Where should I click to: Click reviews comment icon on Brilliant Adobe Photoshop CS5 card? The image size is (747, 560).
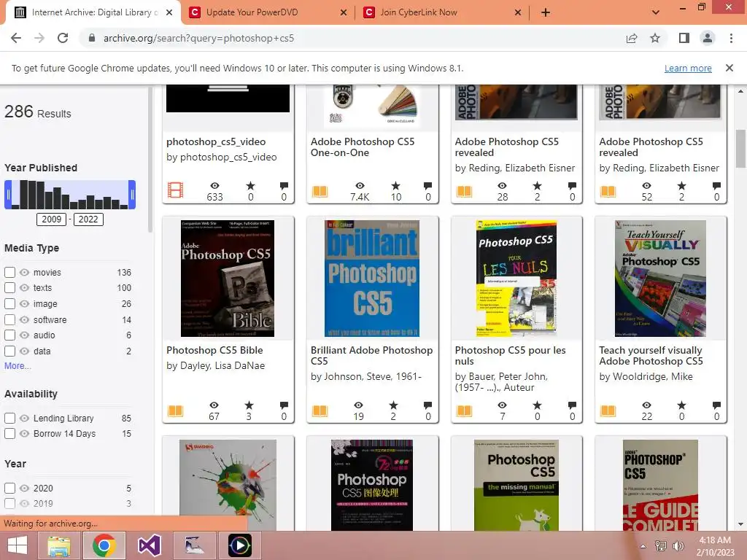(427, 405)
